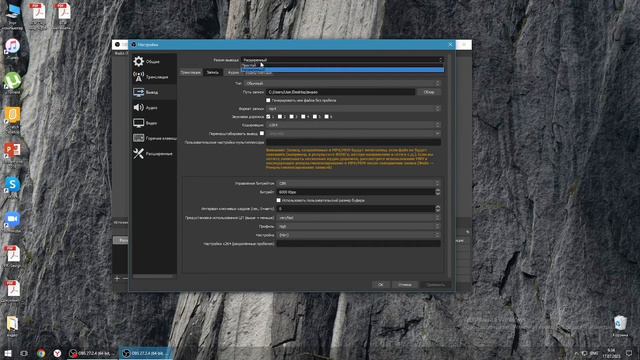This screenshot has width=640, height=360.
Task: Open the Настройка (Tune) dropdown
Action: pos(359,235)
